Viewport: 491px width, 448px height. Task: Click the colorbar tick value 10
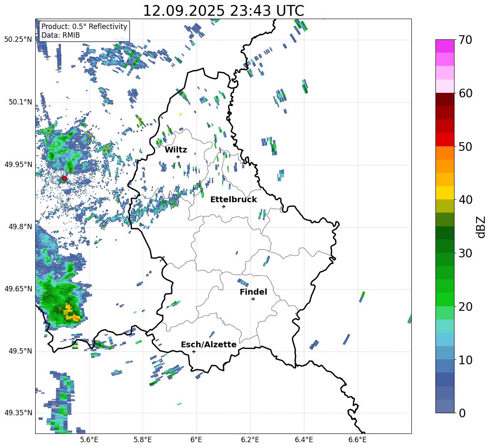coord(465,360)
